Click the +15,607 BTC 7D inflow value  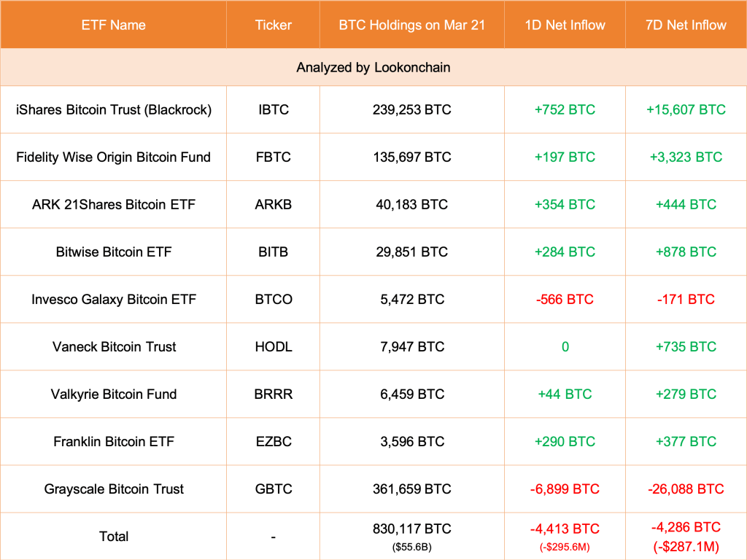click(x=686, y=110)
